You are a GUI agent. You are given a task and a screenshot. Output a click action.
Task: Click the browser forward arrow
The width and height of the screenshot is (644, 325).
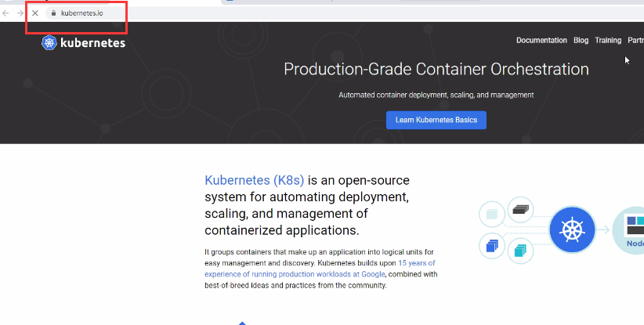[20, 13]
